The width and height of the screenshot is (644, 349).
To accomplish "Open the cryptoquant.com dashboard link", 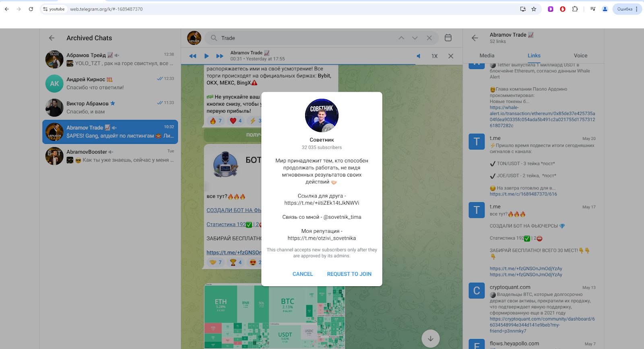I will [x=542, y=325].
